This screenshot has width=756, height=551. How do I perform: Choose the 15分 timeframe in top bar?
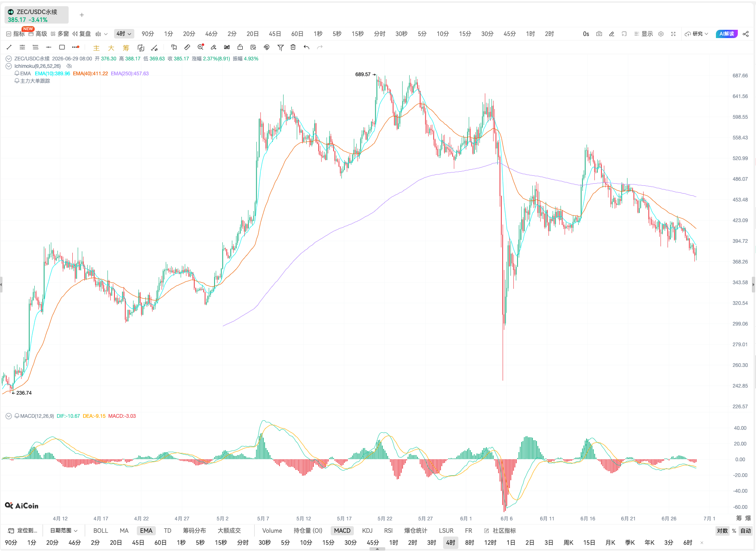465,34
